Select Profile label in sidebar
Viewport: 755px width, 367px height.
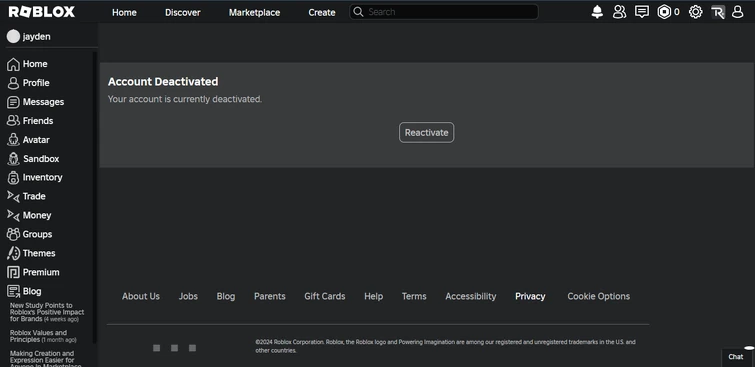pos(36,83)
